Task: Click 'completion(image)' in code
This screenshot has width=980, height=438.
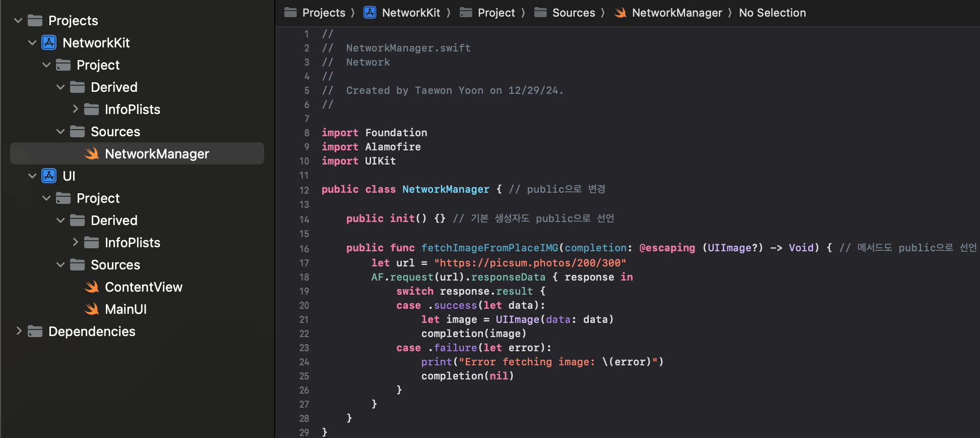Action: (x=474, y=334)
